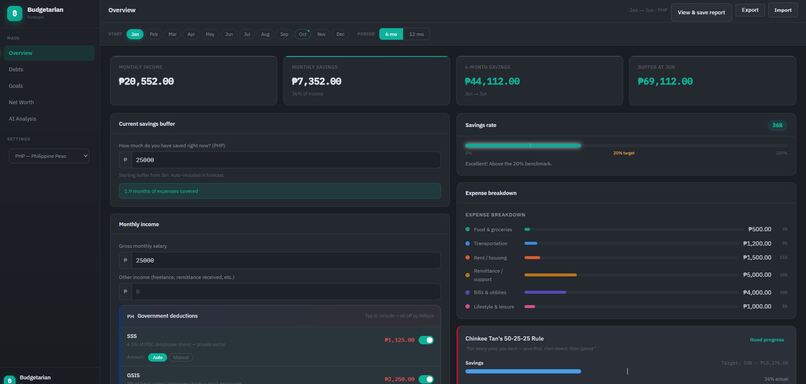Screen dimensions: 806x384
Task: Select Nov as start month
Action: coord(321,34)
